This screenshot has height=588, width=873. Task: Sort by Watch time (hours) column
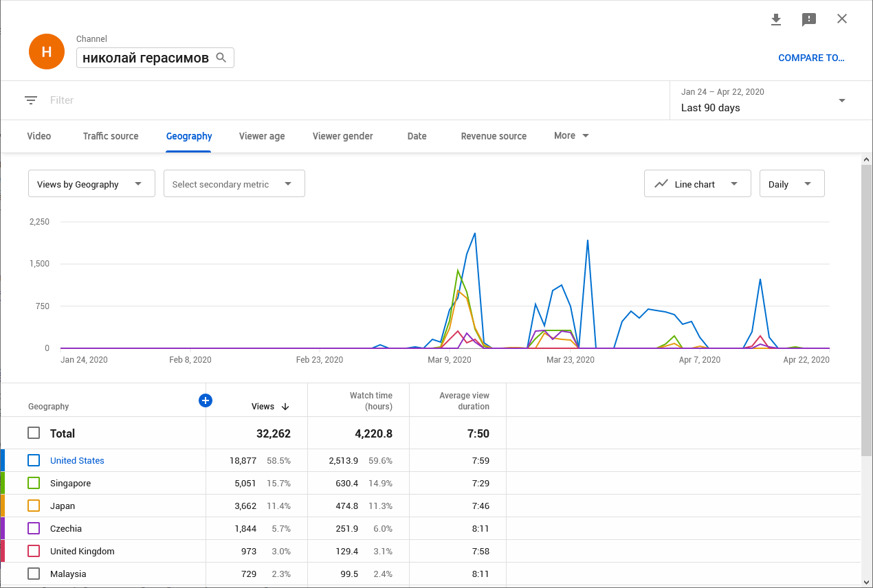tap(371, 401)
